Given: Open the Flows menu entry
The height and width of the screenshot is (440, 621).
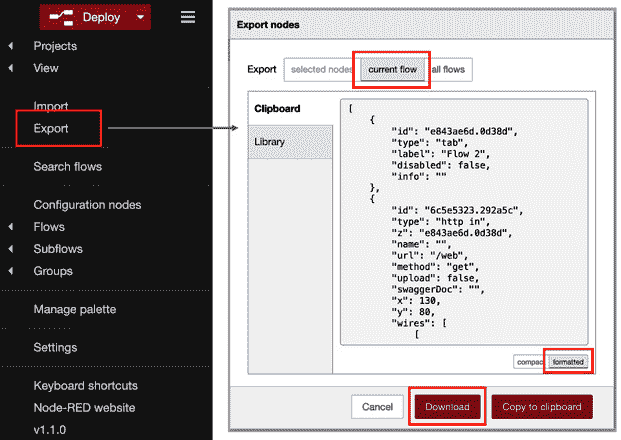Looking at the screenshot, I should coord(49,227).
